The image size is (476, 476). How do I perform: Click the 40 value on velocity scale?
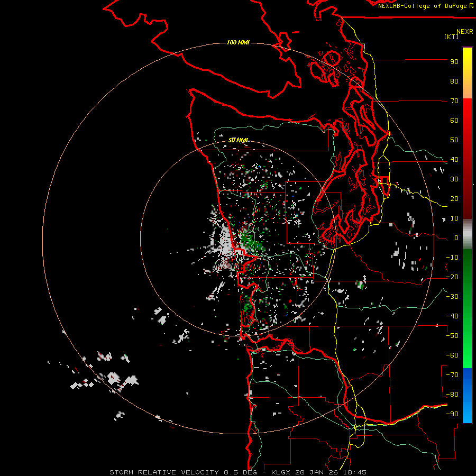point(454,160)
